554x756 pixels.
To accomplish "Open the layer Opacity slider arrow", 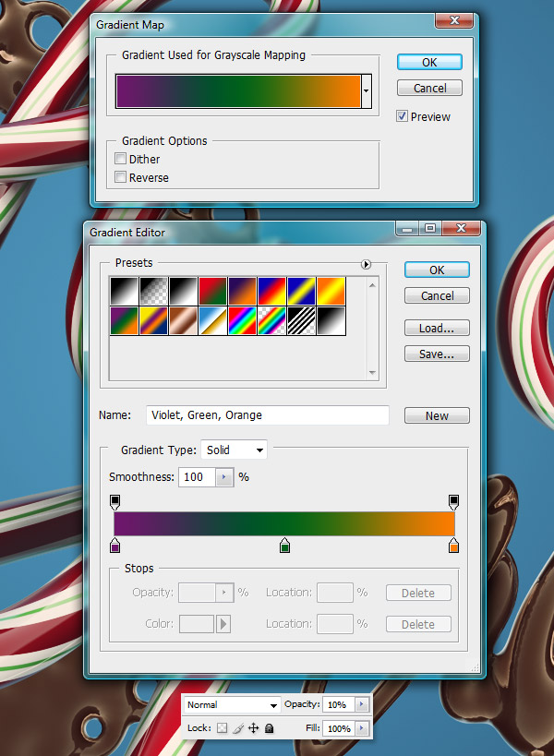I will pos(362,704).
